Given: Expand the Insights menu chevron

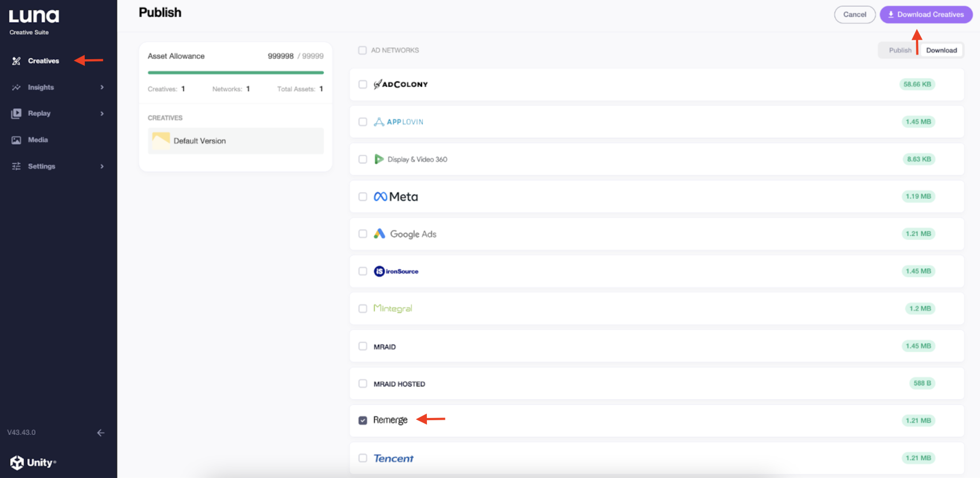Looking at the screenshot, I should (x=102, y=87).
